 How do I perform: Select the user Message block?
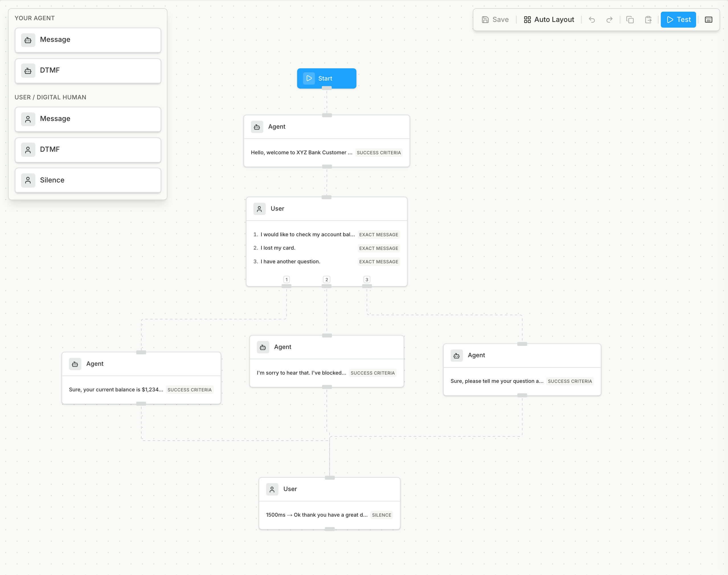(x=88, y=119)
